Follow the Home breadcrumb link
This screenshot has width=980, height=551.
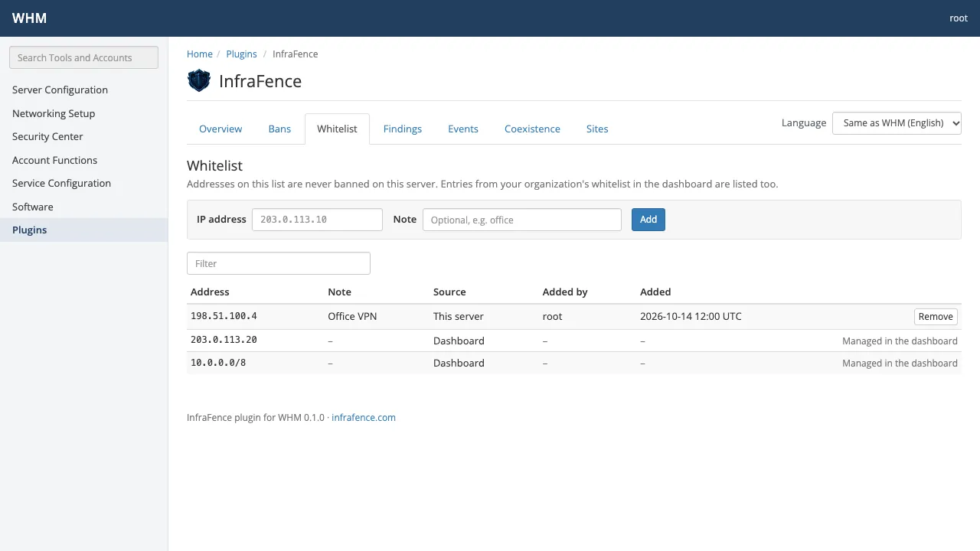[x=200, y=54]
